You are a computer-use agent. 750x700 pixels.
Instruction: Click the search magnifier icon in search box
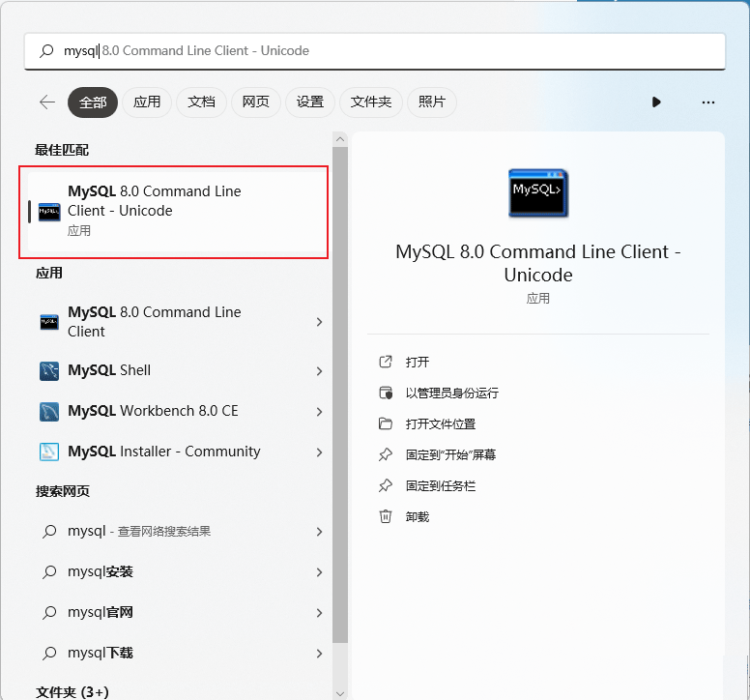click(x=46, y=50)
